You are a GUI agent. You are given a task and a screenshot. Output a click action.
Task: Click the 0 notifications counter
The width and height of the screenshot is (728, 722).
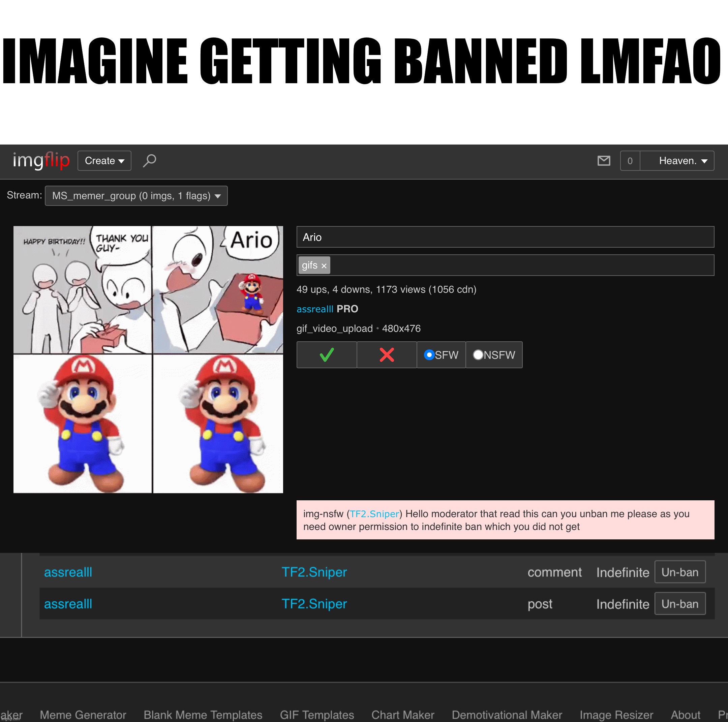[x=630, y=161]
